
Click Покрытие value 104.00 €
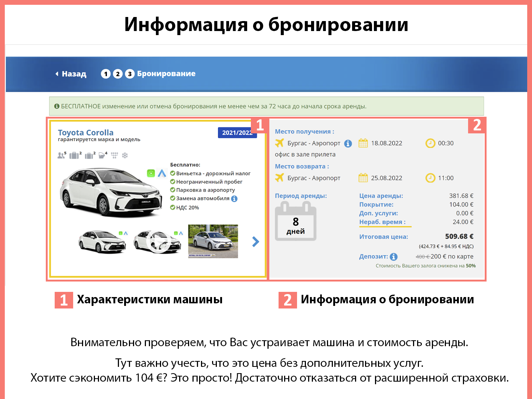(461, 205)
